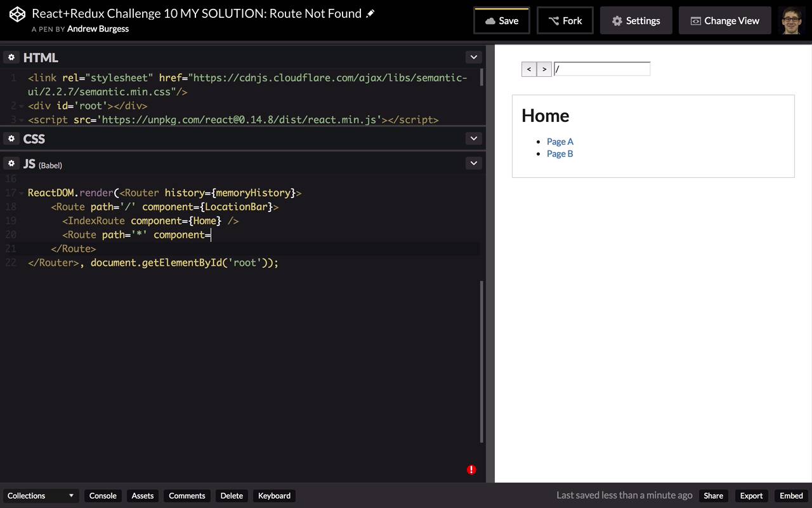The width and height of the screenshot is (812, 508).
Task: Click the CodePen logo icon
Action: 17,15
